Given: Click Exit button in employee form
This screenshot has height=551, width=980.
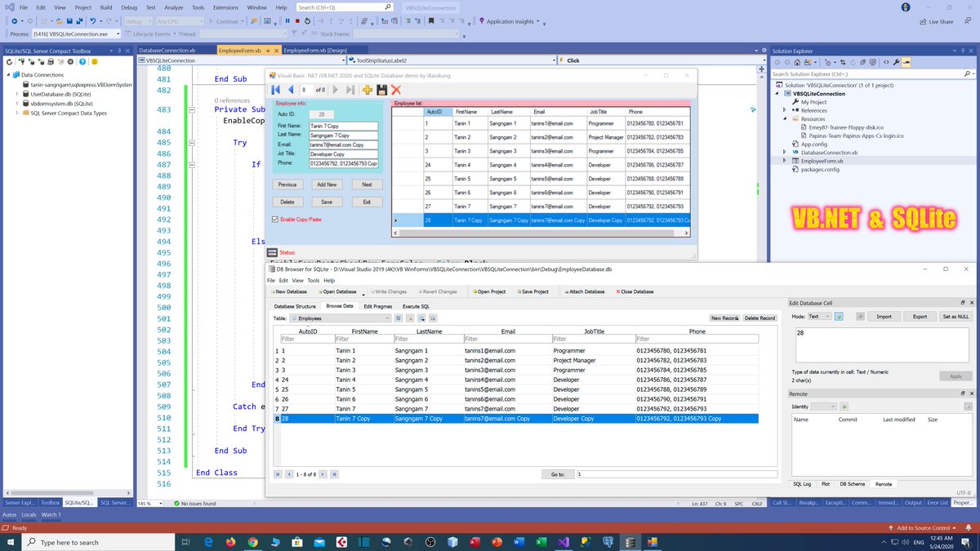Looking at the screenshot, I should click(367, 202).
